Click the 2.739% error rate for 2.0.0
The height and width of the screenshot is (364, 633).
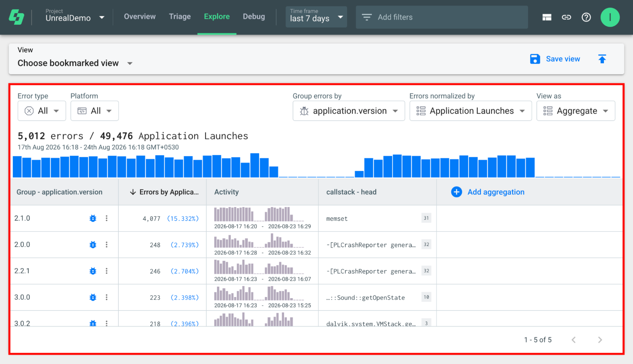(x=185, y=245)
